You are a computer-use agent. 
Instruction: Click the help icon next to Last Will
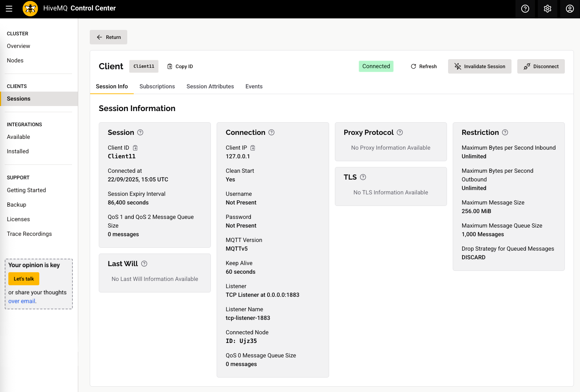click(144, 264)
